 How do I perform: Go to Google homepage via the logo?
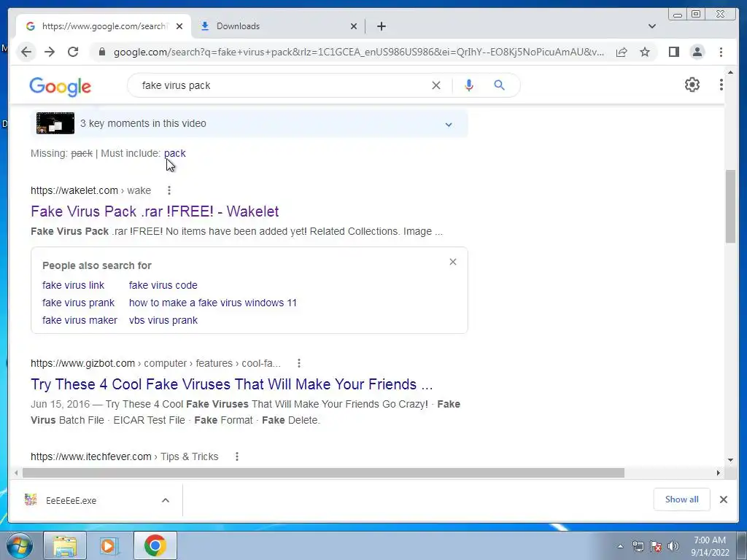60,87
